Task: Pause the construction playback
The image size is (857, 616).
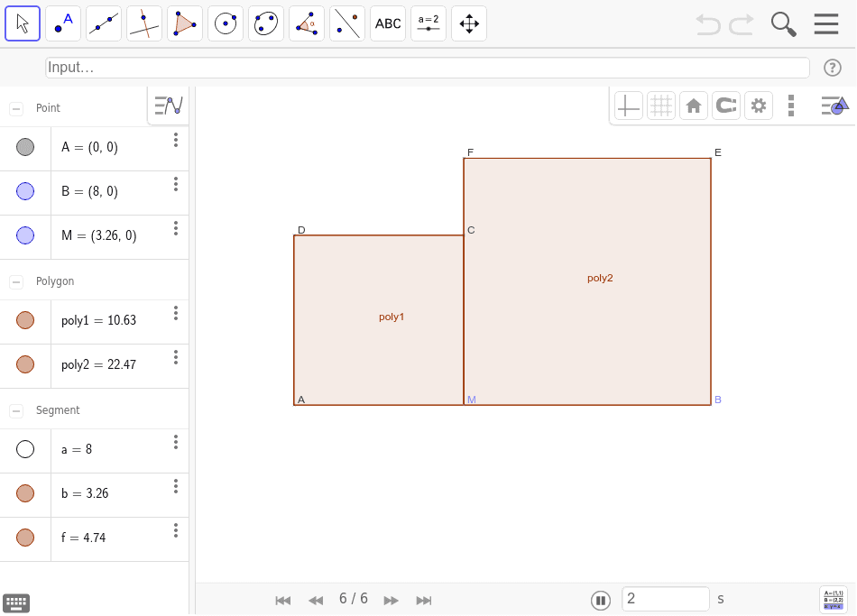Action: (600, 601)
